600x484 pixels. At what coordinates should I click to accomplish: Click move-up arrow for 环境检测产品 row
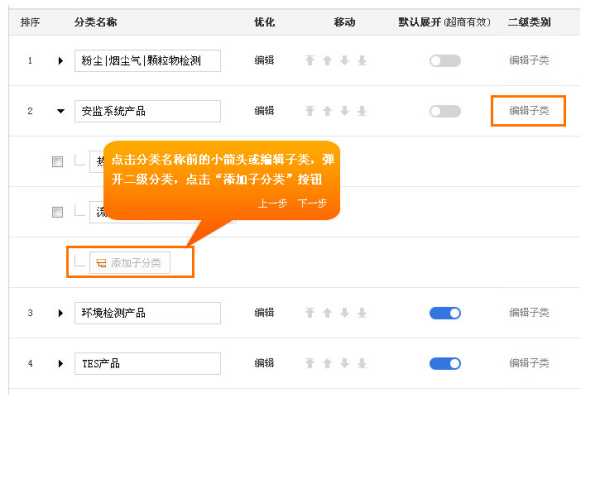point(327,313)
